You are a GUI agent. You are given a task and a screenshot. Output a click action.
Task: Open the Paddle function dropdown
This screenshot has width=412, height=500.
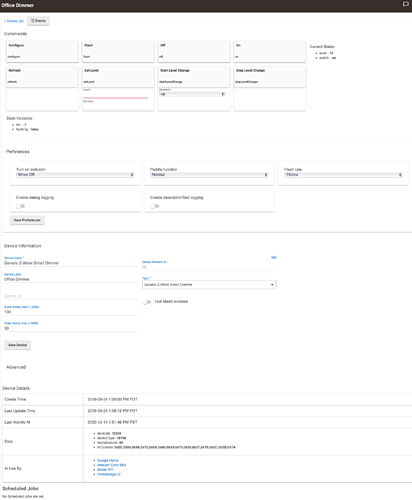click(209, 175)
